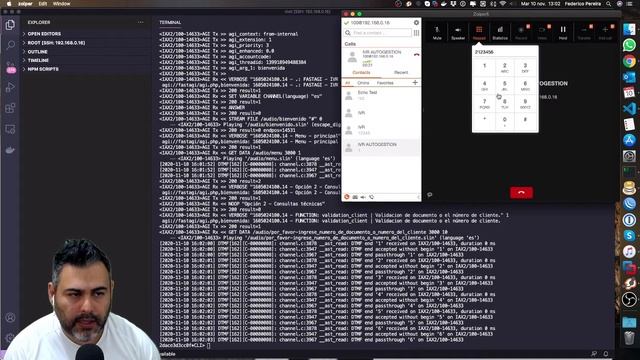
Task: Open Window menu in macOS menu bar
Action: 62,4
